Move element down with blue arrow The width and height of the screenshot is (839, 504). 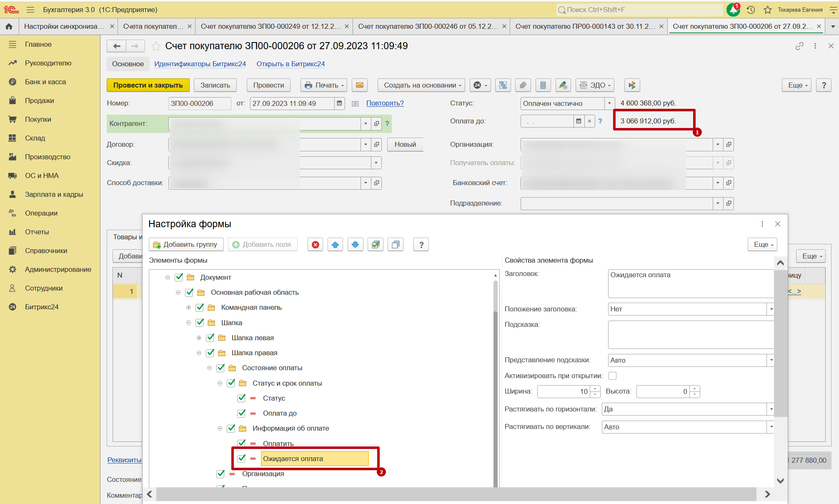tap(355, 245)
